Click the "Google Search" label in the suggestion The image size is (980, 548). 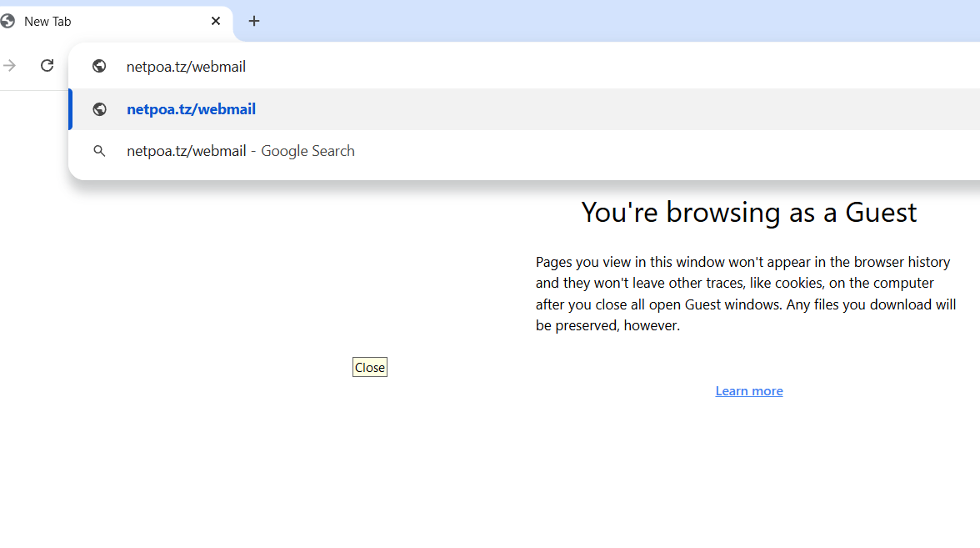point(307,151)
